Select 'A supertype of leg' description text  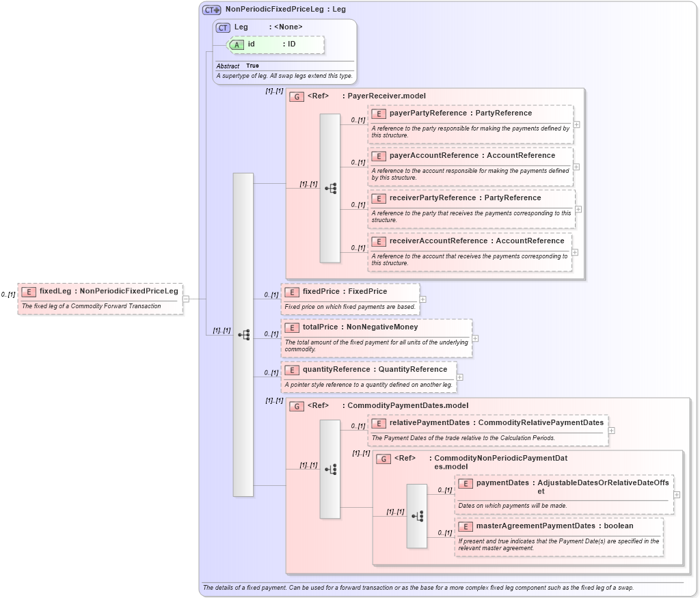pos(284,76)
